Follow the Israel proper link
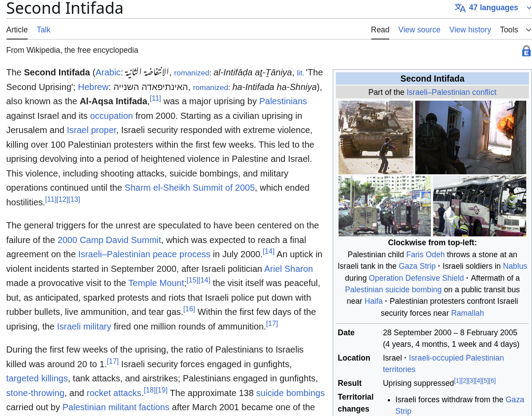The height and width of the screenshot is (416, 532). coord(91,130)
